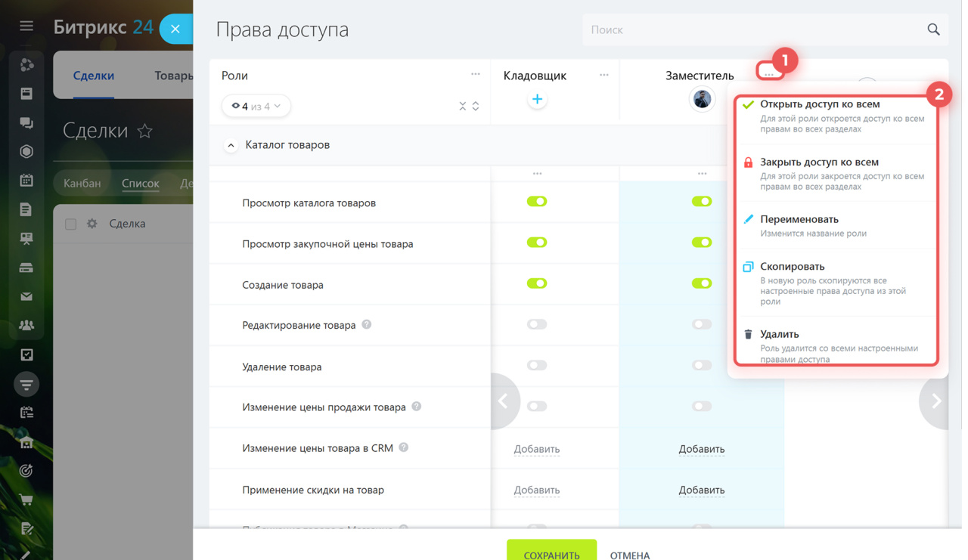Toggle Просмотр закупочной цены товара for Кладовщик
This screenshot has height=560, width=968.
tap(537, 243)
